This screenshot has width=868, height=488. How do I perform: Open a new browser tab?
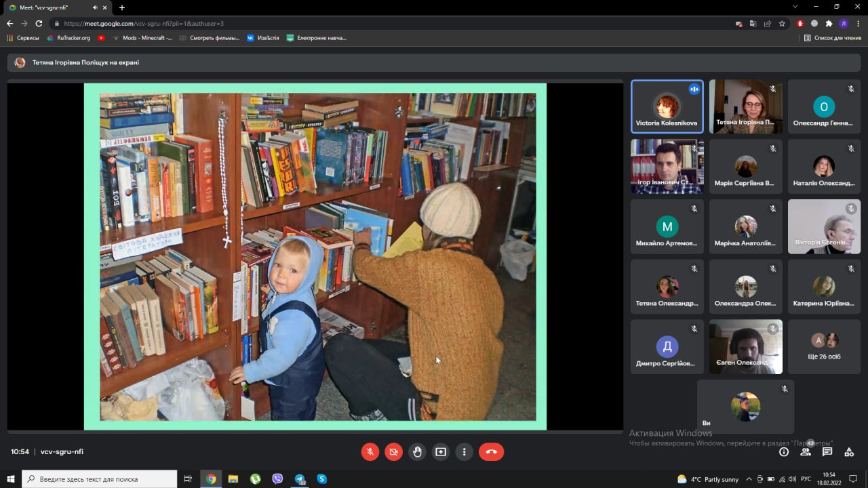(x=122, y=7)
